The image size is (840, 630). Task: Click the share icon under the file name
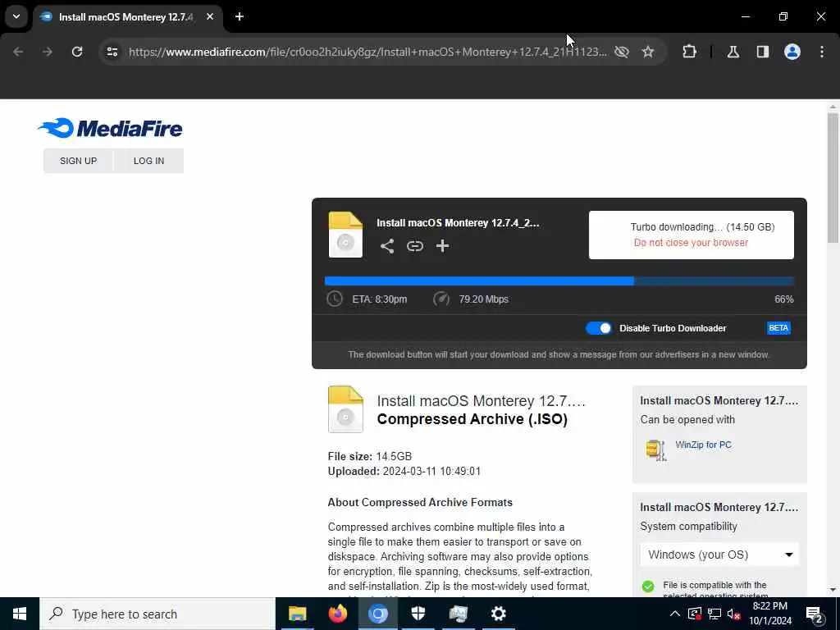tap(387, 246)
